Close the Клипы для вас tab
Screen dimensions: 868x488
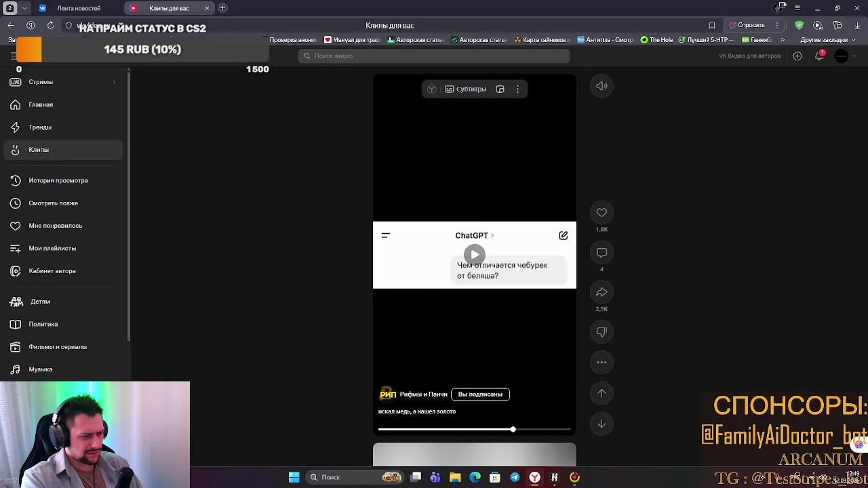pyautogui.click(x=207, y=8)
